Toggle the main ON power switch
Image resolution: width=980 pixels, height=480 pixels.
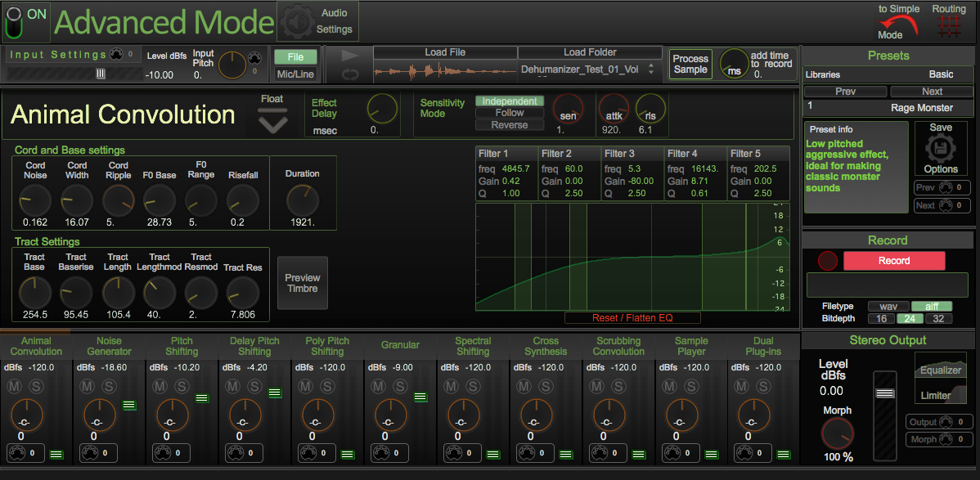pos(14,22)
